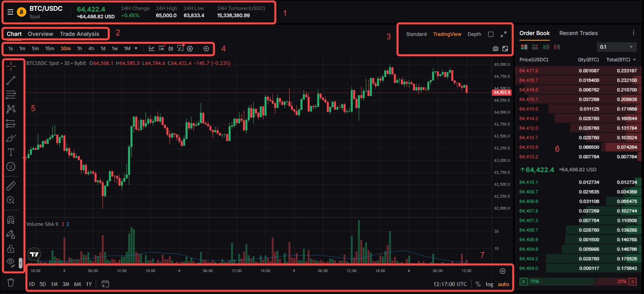Open the emoji sticker tool
Screen dimensions: 644x294
(11, 167)
